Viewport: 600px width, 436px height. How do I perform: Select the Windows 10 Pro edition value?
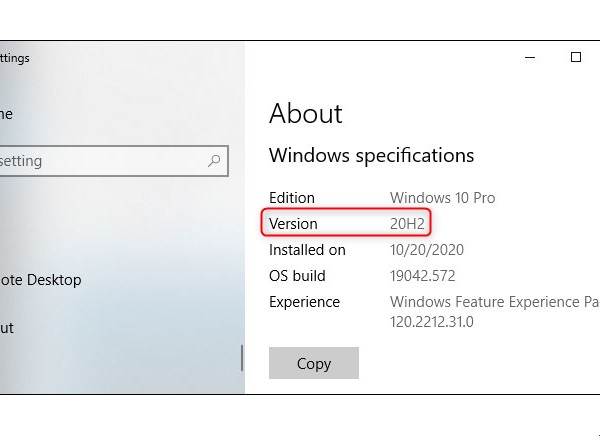coord(442,198)
